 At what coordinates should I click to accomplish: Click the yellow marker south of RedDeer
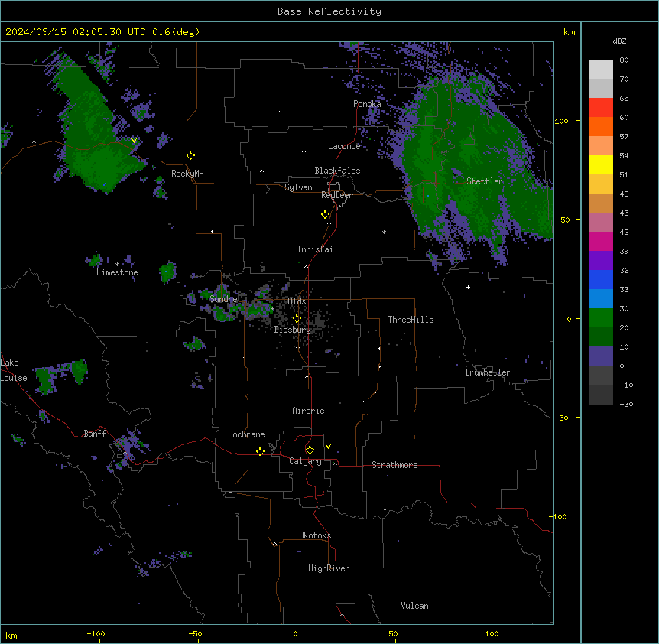point(325,215)
